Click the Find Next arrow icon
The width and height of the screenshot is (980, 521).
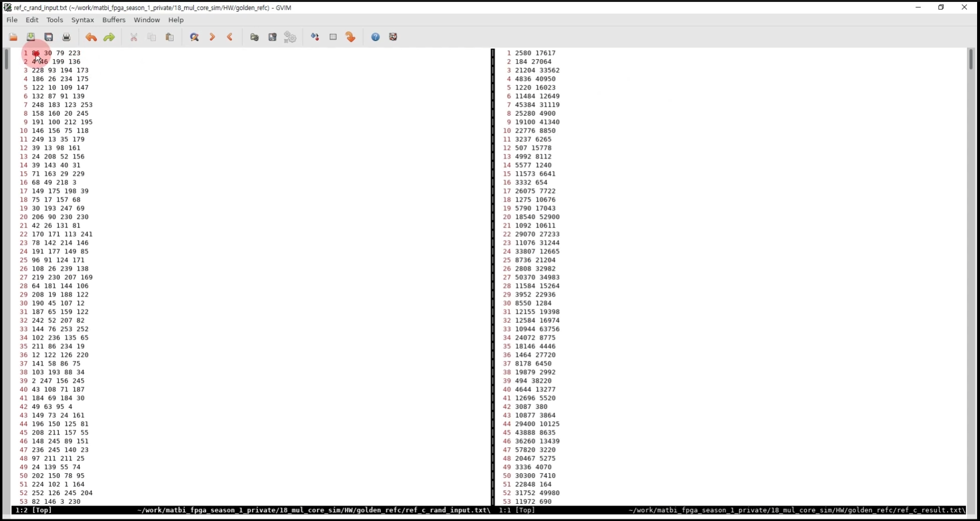[x=212, y=37]
